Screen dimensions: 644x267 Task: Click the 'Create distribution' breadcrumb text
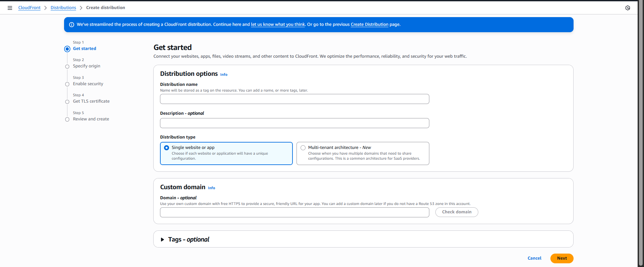coord(106,8)
